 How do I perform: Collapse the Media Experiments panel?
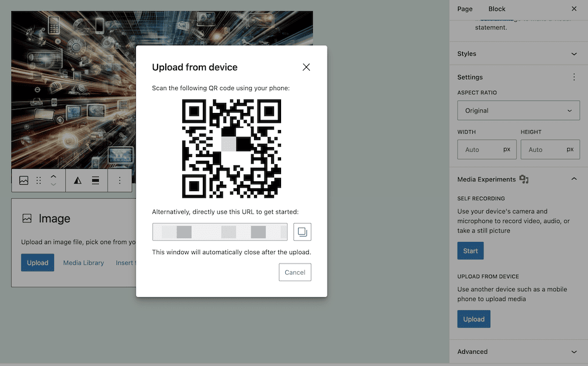pyautogui.click(x=574, y=179)
